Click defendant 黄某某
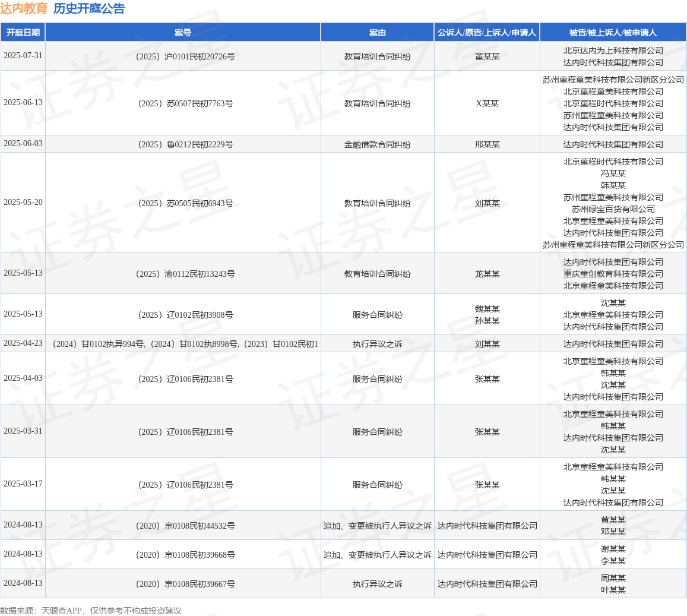687x616 pixels. [x=613, y=520]
